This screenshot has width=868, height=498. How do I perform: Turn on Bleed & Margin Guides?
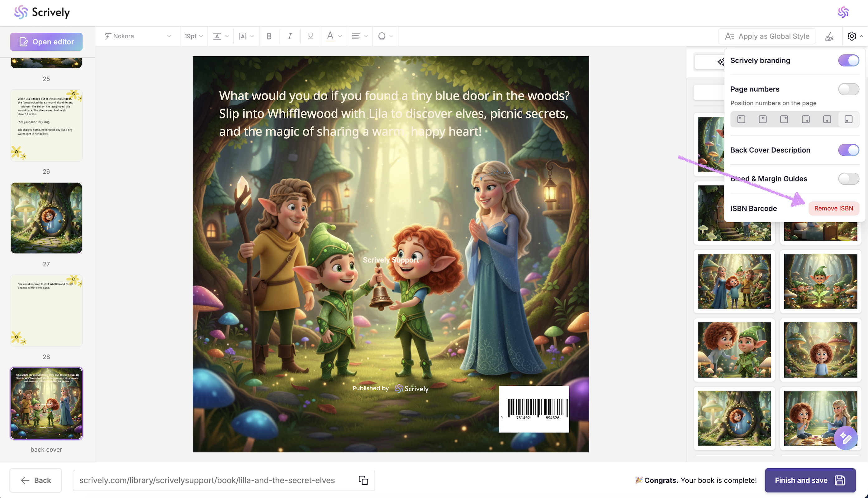[x=848, y=179]
